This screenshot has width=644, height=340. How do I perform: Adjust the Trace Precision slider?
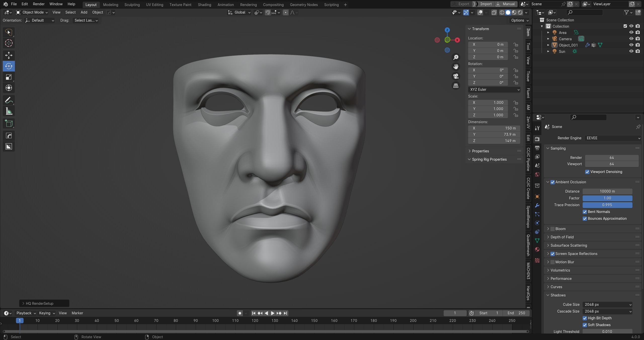607,205
